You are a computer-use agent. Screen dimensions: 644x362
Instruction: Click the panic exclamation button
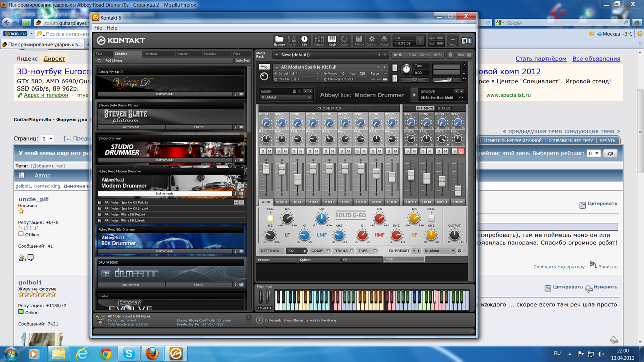point(421,40)
